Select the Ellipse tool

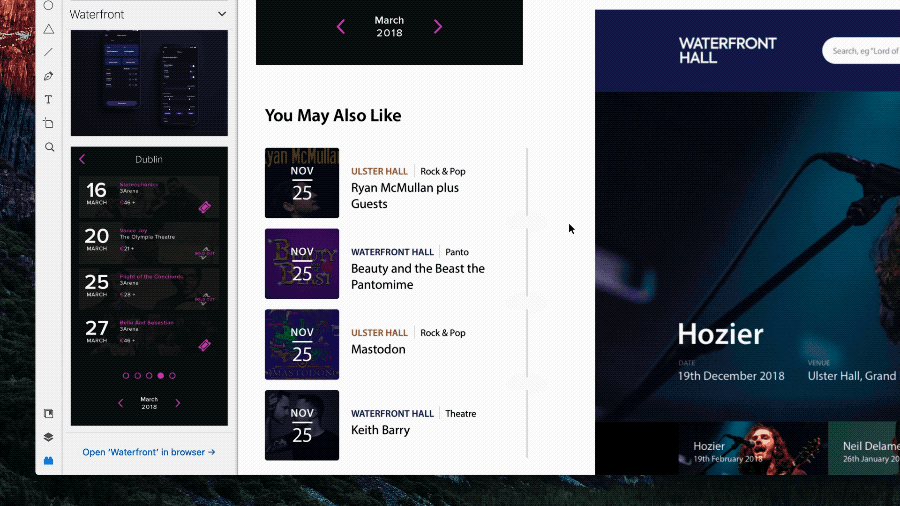coord(48,6)
